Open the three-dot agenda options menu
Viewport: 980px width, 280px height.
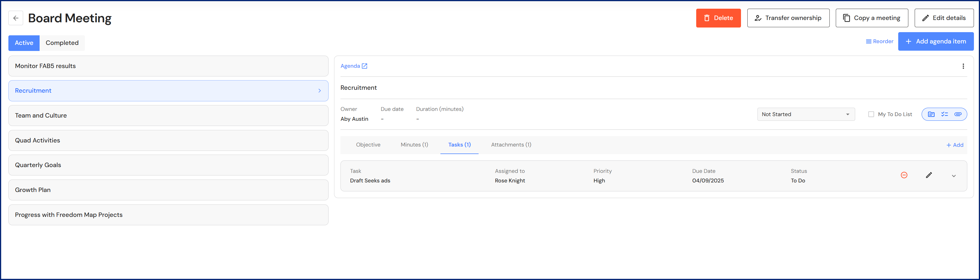point(963,66)
